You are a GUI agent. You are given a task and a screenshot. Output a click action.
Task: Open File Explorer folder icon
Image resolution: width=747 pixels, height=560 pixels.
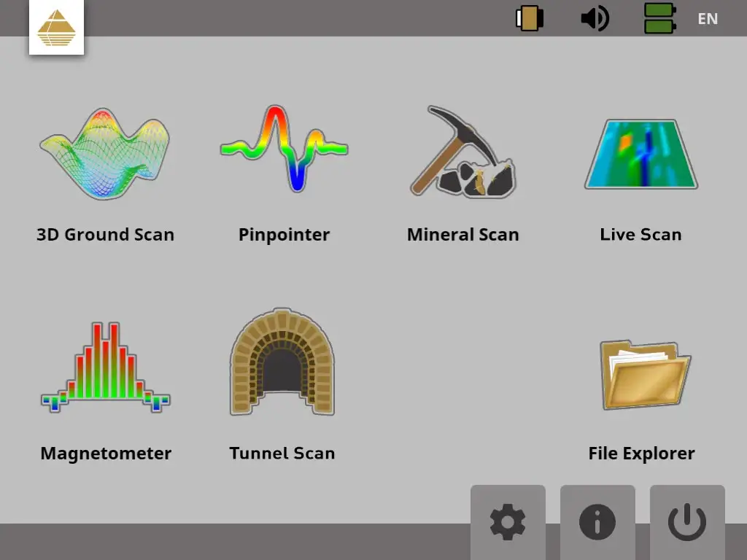click(x=645, y=373)
